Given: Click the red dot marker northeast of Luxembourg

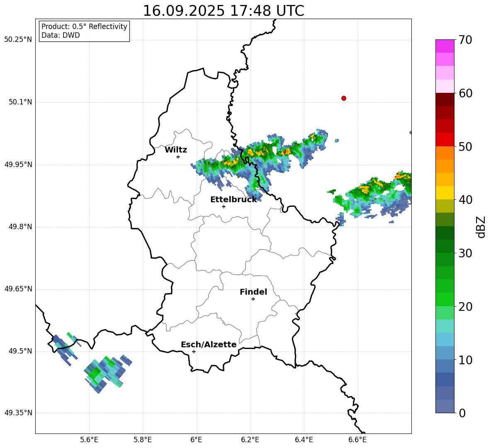Looking at the screenshot, I should point(343,98).
